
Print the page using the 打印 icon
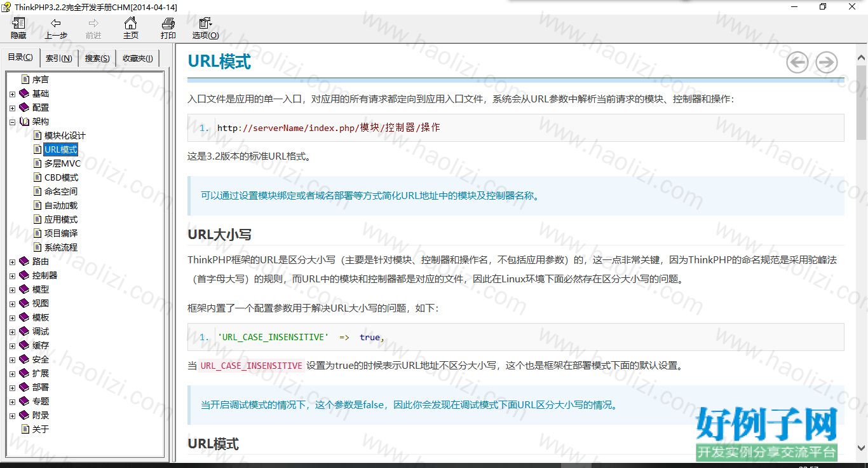pos(168,24)
